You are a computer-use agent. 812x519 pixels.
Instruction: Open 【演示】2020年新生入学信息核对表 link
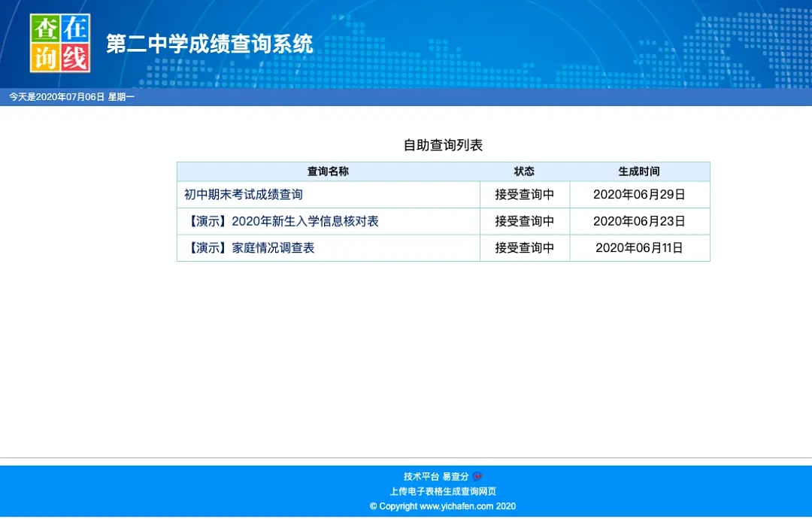[282, 221]
